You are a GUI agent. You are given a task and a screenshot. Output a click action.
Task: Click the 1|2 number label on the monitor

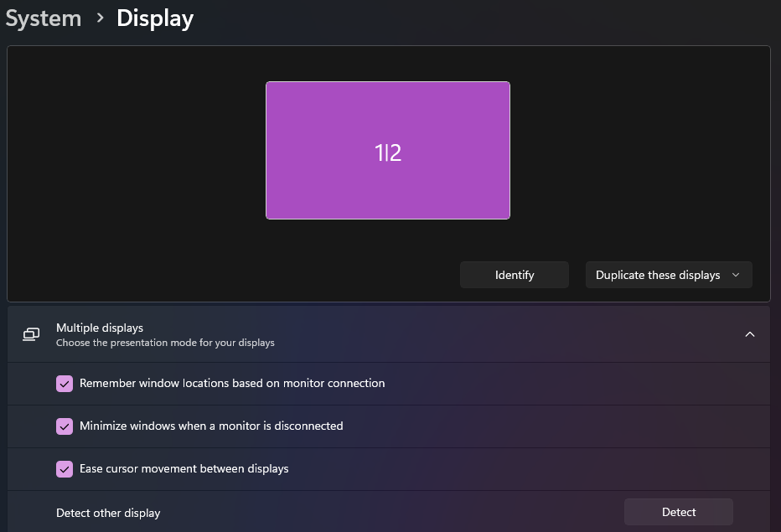(387, 152)
